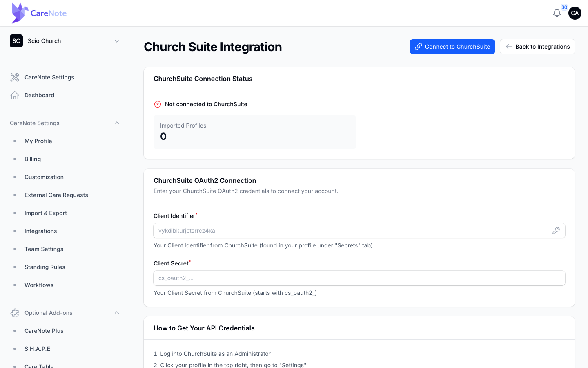Viewport: 588px width, 368px height.
Task: Open Customization settings
Action: click(44, 177)
